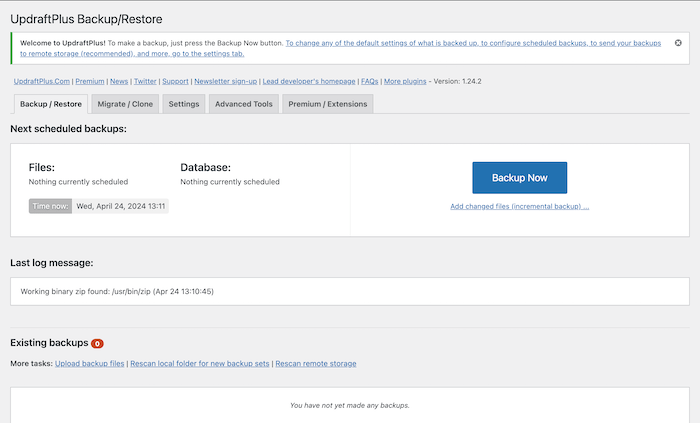The image size is (700, 423).
Task: Open the More plugins link
Action: point(405,81)
